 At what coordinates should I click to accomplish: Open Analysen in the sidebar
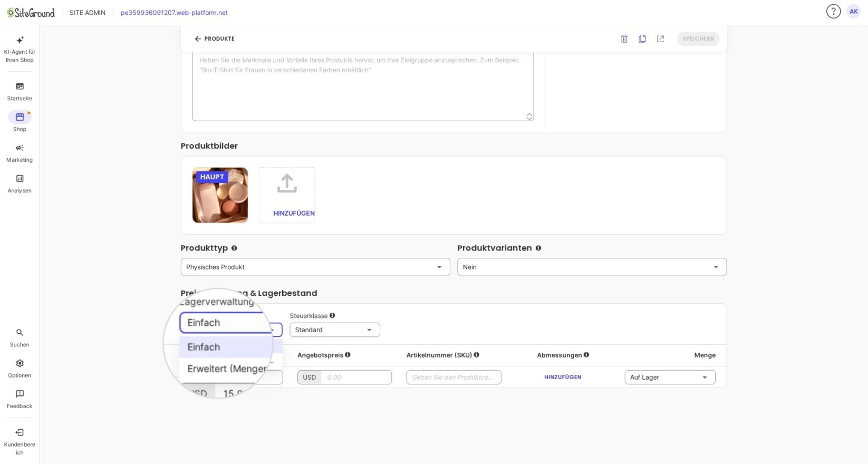click(20, 183)
